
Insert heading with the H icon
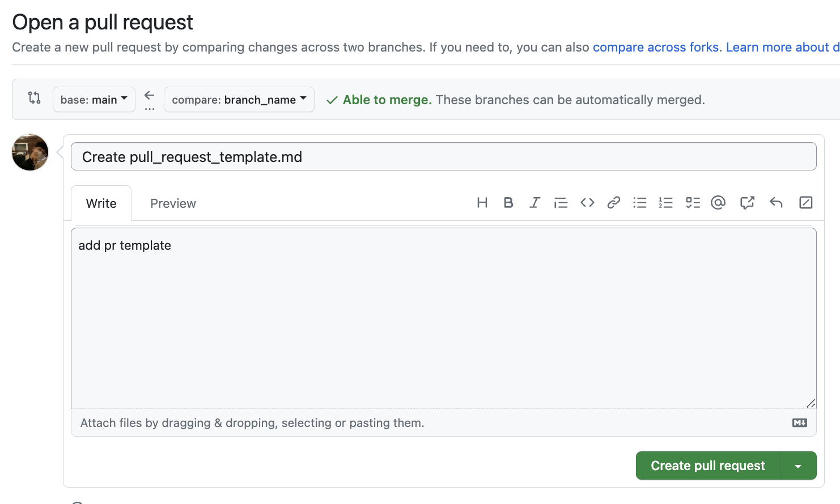(x=482, y=203)
